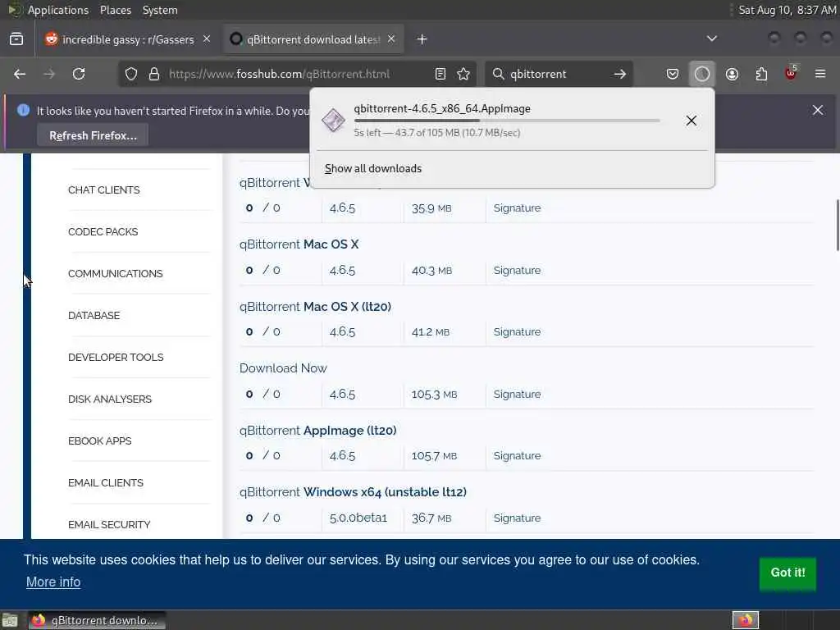Accept cookies with Got it! button
840x630 pixels.
787,573
